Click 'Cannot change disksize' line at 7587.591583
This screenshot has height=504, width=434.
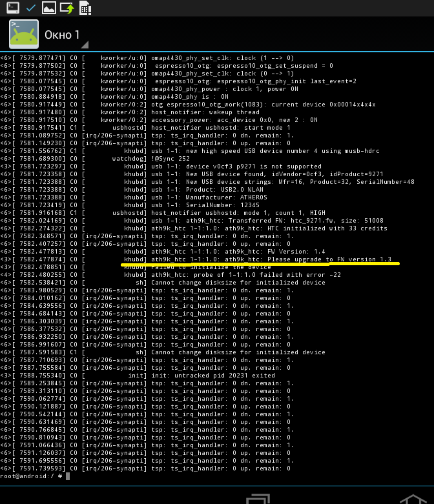[x=163, y=352]
